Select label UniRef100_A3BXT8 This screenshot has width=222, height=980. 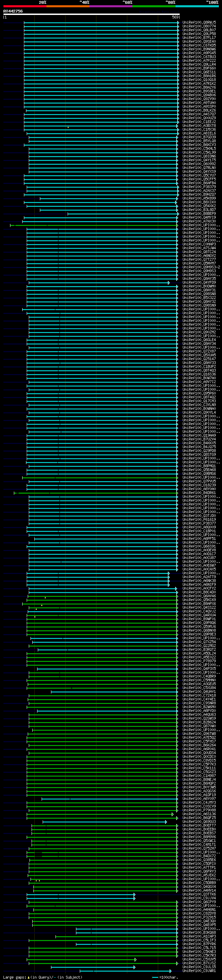199,125
